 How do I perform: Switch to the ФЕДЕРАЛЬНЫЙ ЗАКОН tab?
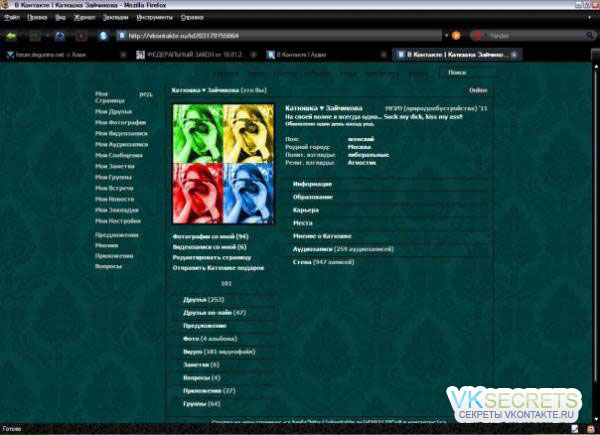coord(196,55)
